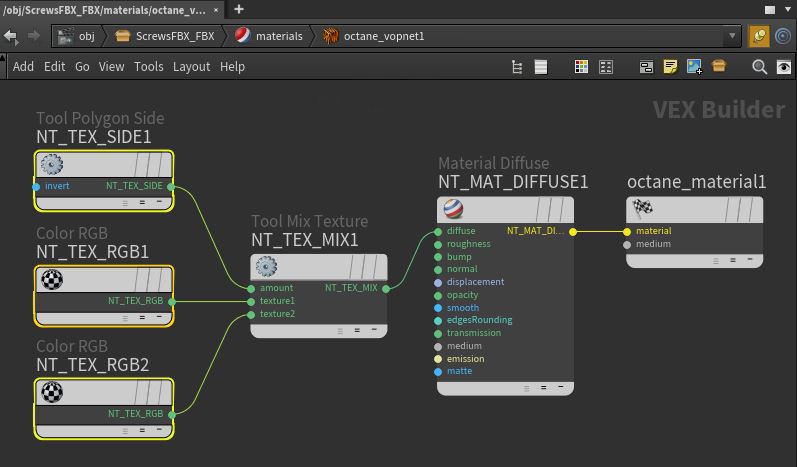Select the NT_TEX_RGB1 color node icon

click(x=52, y=279)
